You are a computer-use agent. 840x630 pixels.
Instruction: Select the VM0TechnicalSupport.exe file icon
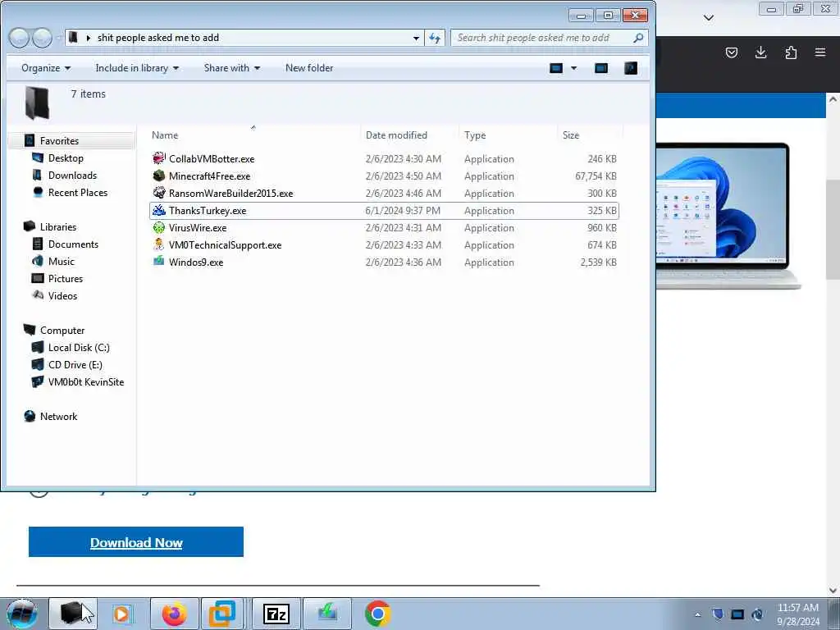[158, 244]
